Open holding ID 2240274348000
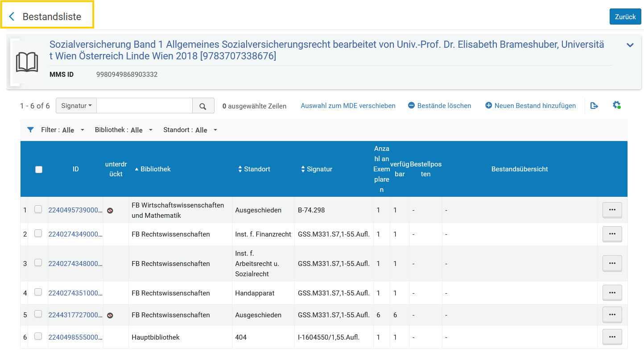Viewport: 644px width, 353px height. click(x=75, y=263)
